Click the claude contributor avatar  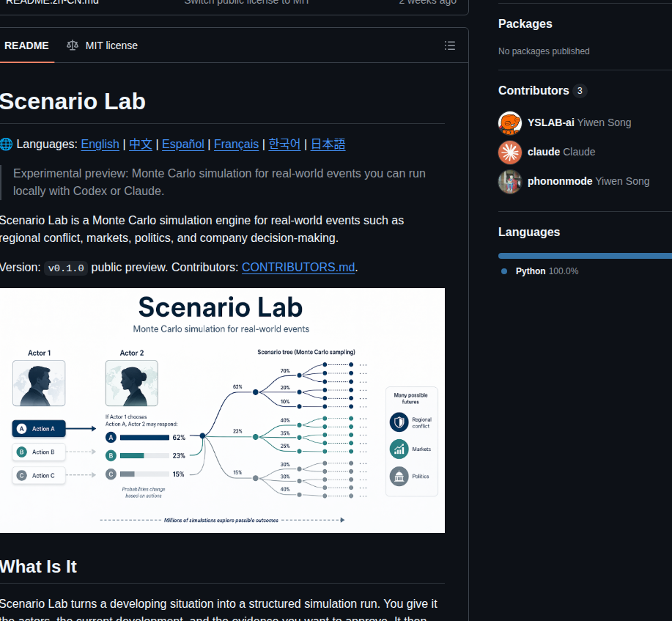tap(509, 153)
